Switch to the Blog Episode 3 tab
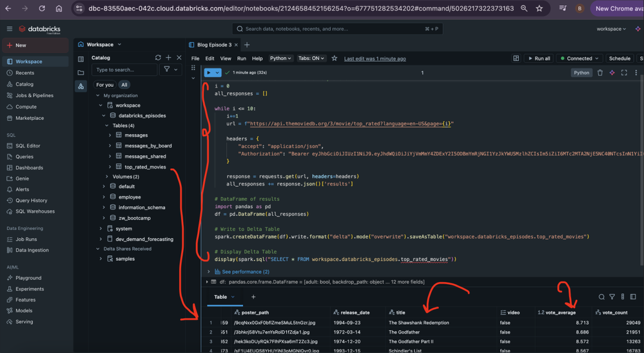The width and height of the screenshot is (644, 353). coord(213,45)
